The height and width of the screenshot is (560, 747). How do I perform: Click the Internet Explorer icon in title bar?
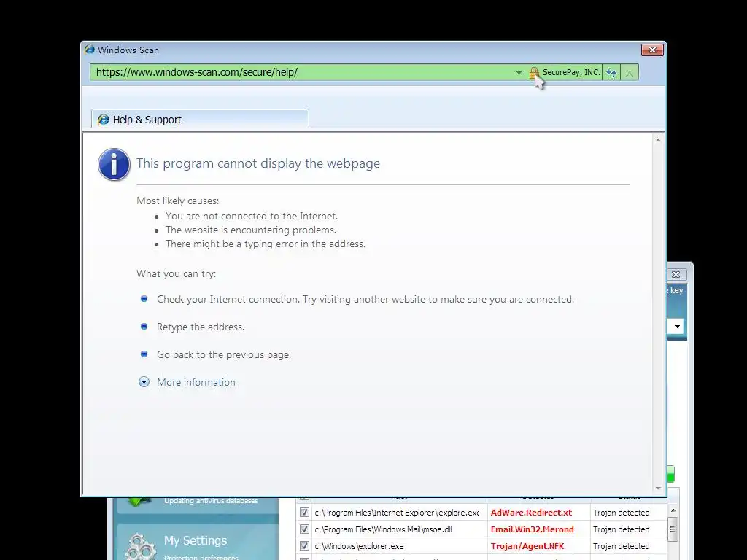click(90, 50)
